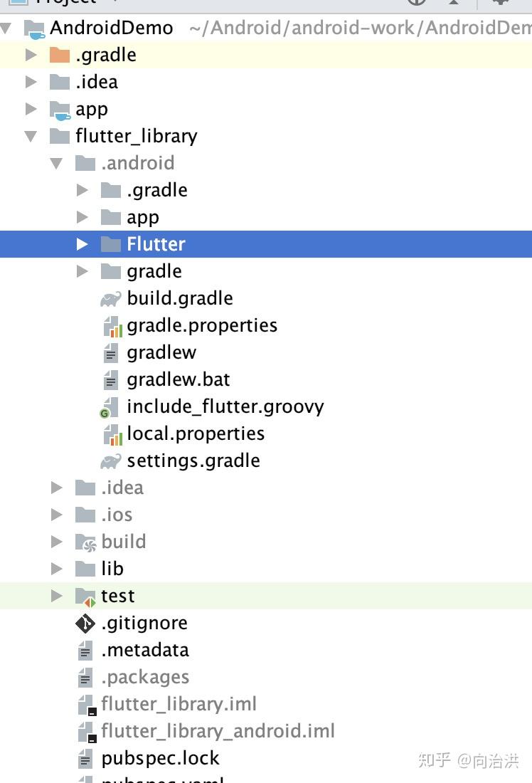Click the git icon next to .gitignore
This screenshot has height=783, width=532.
pyautogui.click(x=85, y=624)
